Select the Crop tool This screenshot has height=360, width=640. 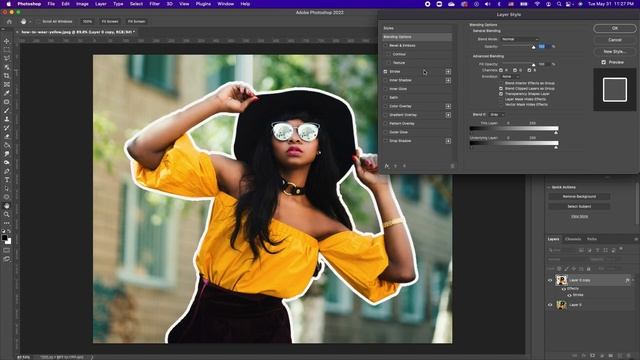coord(7,76)
